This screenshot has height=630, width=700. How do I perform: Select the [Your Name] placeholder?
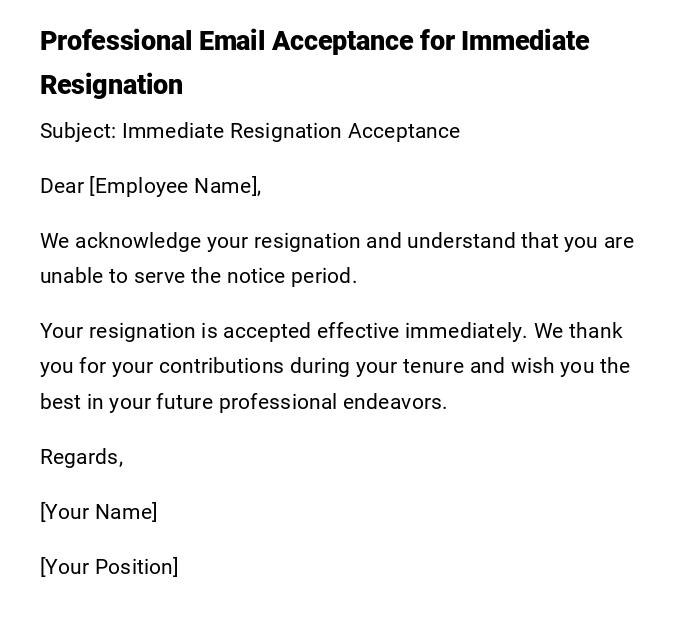pos(98,512)
